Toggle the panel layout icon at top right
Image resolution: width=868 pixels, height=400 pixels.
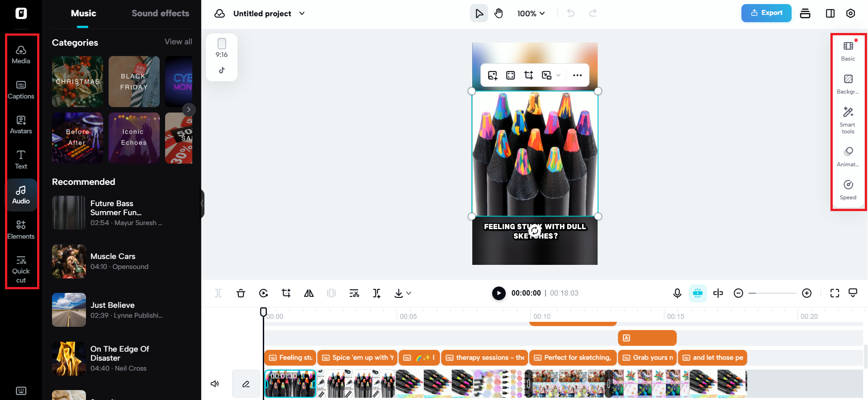coord(830,13)
